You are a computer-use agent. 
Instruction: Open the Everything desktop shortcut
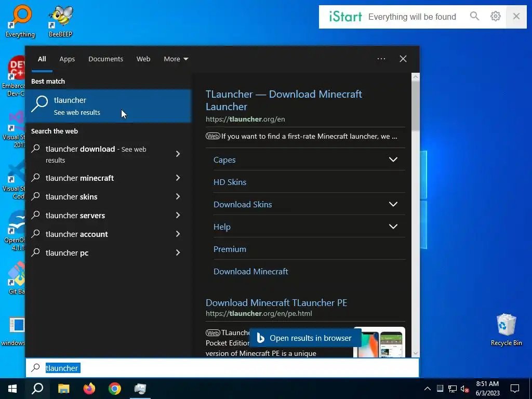[x=20, y=21]
